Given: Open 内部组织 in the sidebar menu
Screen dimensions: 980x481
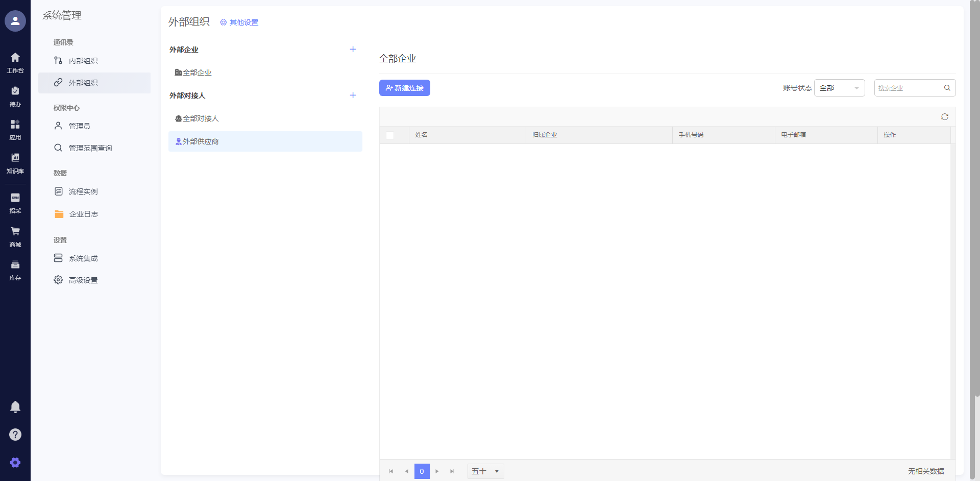Looking at the screenshot, I should point(83,61).
